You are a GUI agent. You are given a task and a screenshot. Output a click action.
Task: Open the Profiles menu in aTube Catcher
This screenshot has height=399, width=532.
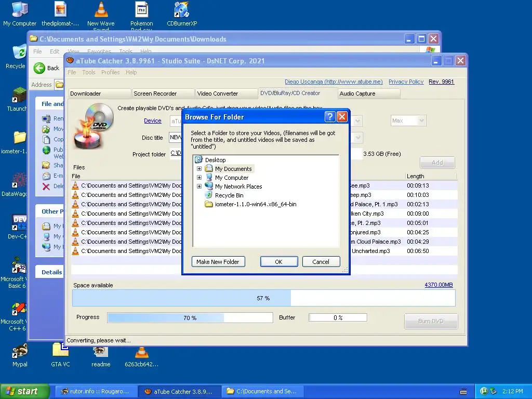click(x=110, y=72)
